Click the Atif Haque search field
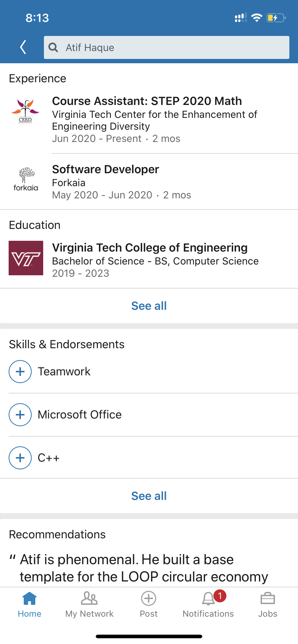The image size is (298, 644). click(x=173, y=47)
